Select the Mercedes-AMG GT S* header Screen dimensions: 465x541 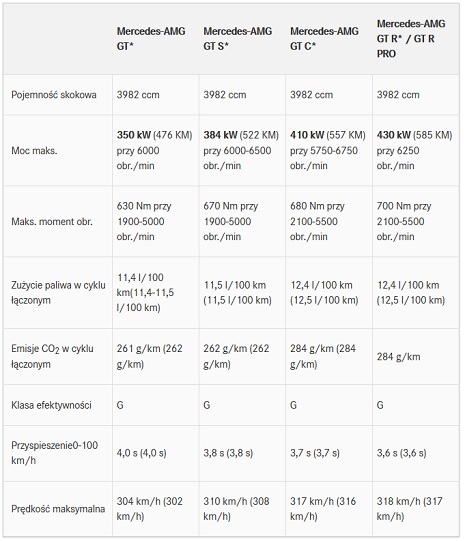click(x=237, y=38)
